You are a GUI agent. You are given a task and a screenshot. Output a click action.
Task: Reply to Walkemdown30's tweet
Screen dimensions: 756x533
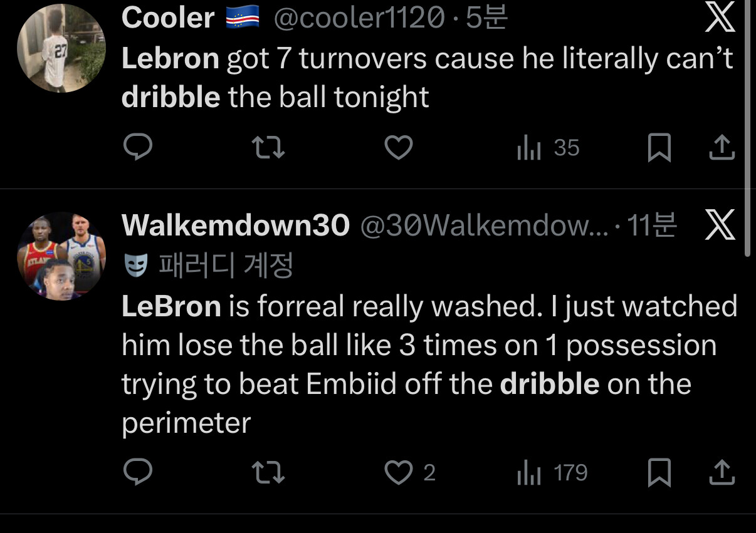tap(137, 472)
